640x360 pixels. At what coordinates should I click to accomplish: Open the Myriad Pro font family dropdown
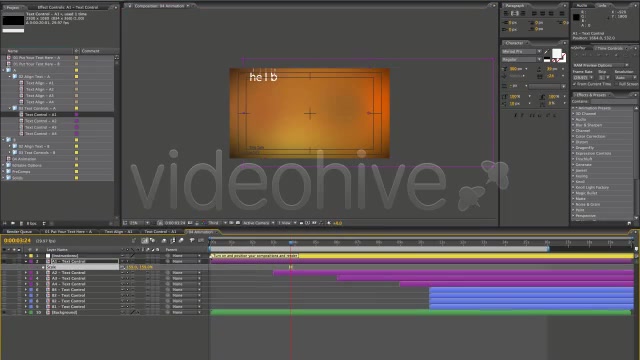[x=522, y=51]
